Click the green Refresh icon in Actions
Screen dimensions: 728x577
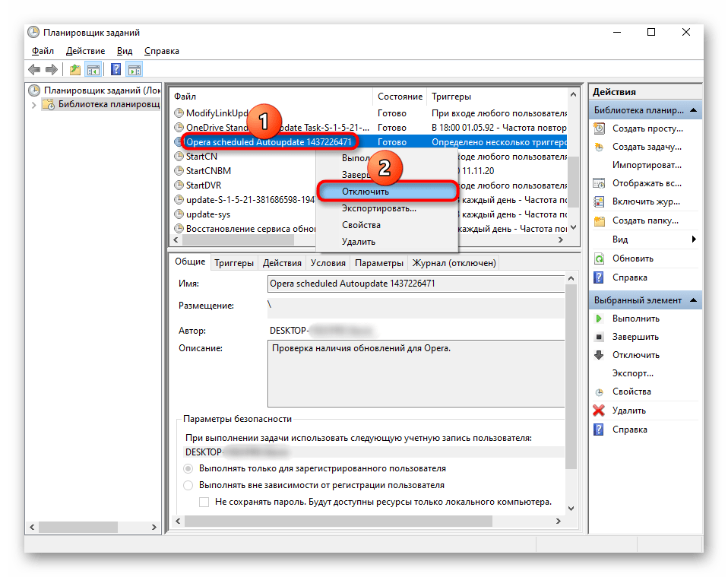[x=600, y=258]
